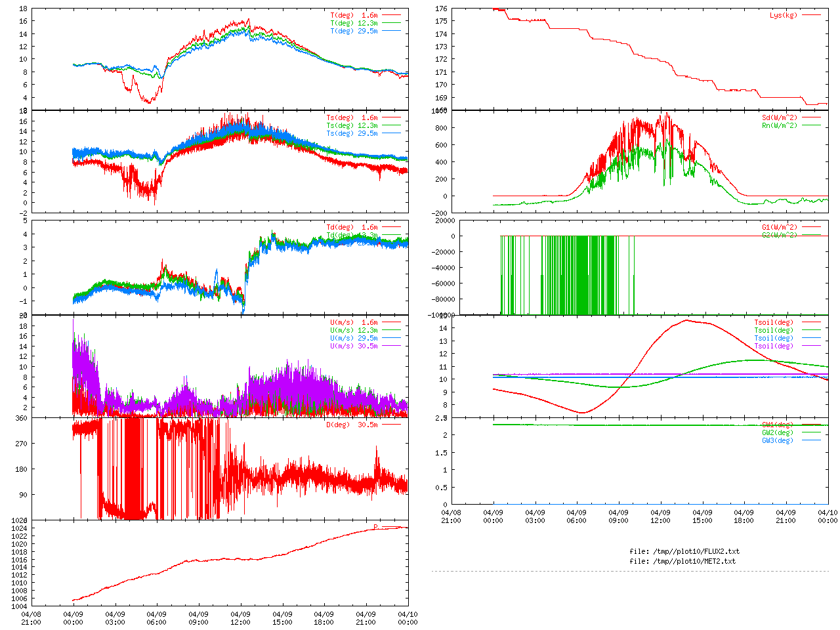Click the "file: /tmp//plot10/MET2.txt" text
The image size is (840, 630).
pyautogui.click(x=682, y=562)
